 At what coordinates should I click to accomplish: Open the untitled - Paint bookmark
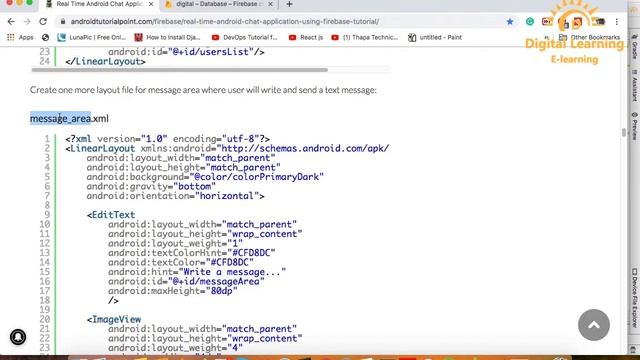pos(435,37)
